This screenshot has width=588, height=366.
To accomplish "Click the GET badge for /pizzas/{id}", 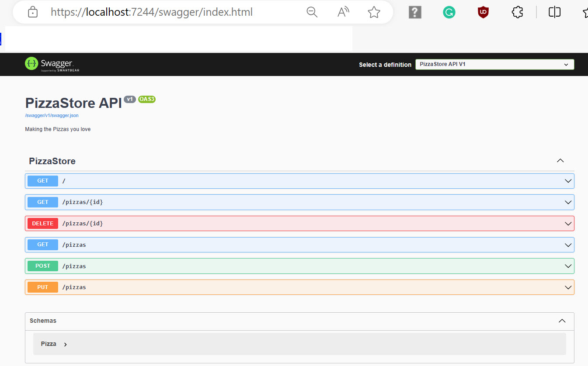I will tap(43, 202).
